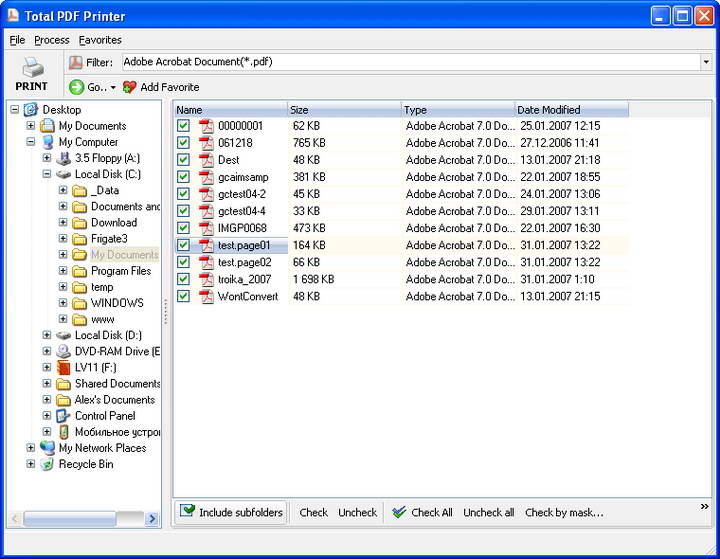Click the DVD-RAM Drive icon
The height and width of the screenshot is (559, 720).
(63, 351)
